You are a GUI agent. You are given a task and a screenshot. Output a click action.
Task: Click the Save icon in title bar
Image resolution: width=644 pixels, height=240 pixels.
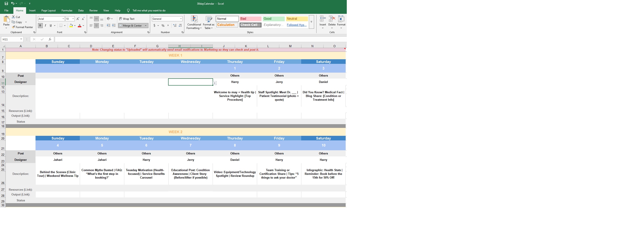[6, 4]
